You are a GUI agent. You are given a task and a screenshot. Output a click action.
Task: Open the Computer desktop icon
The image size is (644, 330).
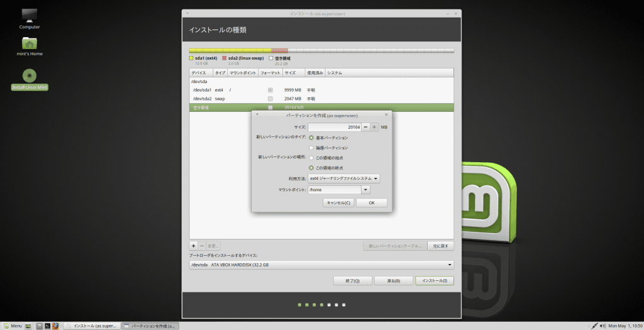(29, 19)
